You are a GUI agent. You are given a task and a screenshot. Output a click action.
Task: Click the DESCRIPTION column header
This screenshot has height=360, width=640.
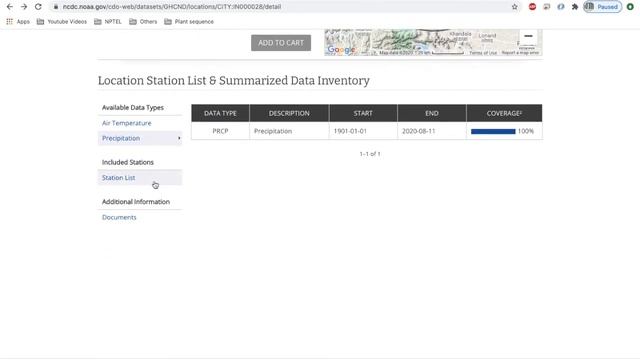click(x=289, y=113)
